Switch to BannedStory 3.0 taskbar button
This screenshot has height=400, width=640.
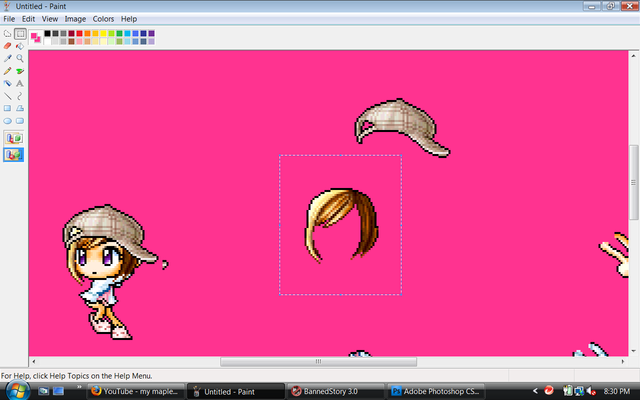coord(336,391)
